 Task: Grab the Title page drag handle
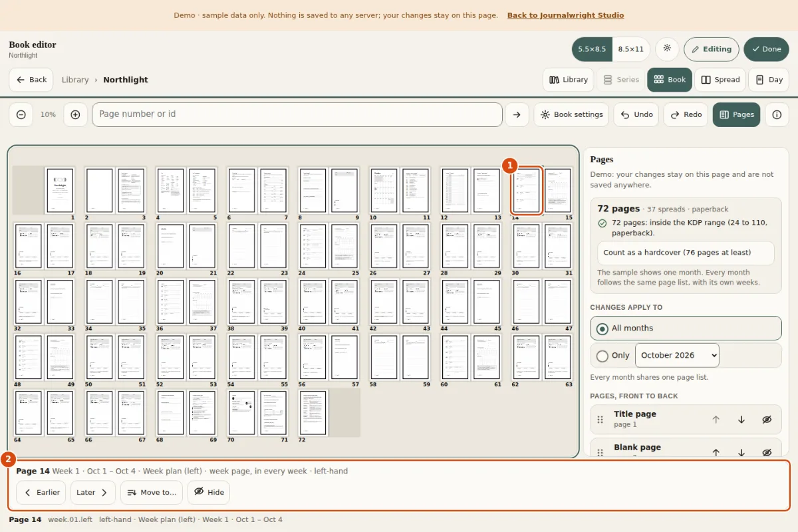600,420
